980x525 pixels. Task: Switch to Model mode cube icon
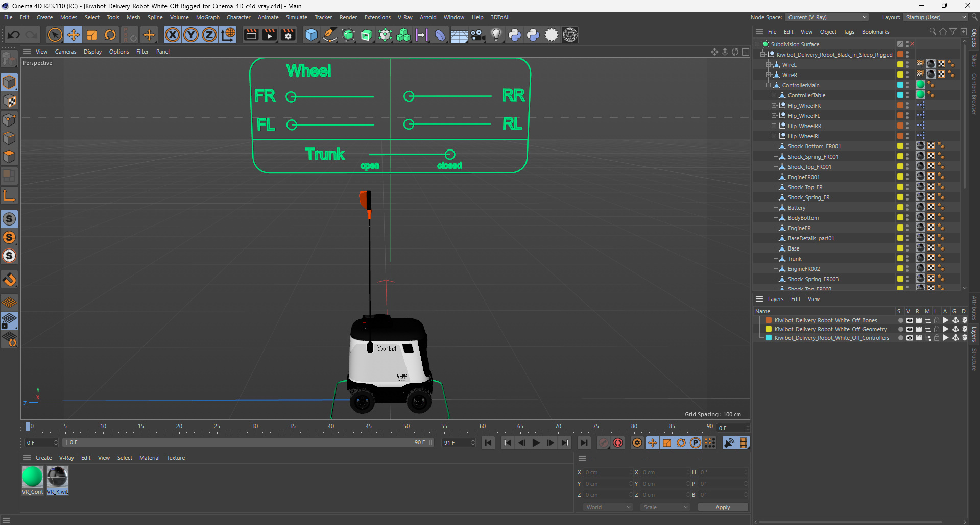[x=9, y=82]
